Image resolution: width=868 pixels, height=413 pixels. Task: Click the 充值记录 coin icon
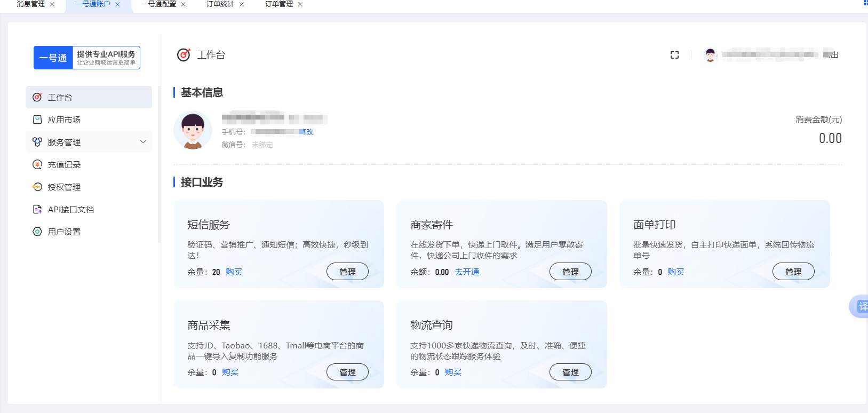[x=37, y=164]
